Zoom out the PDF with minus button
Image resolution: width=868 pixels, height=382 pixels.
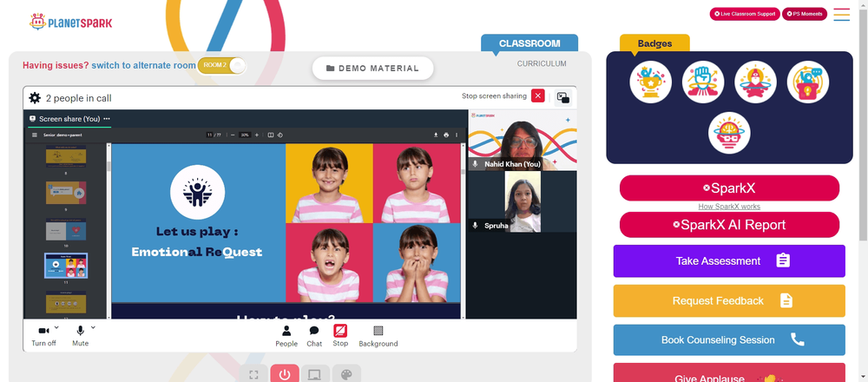point(233,135)
